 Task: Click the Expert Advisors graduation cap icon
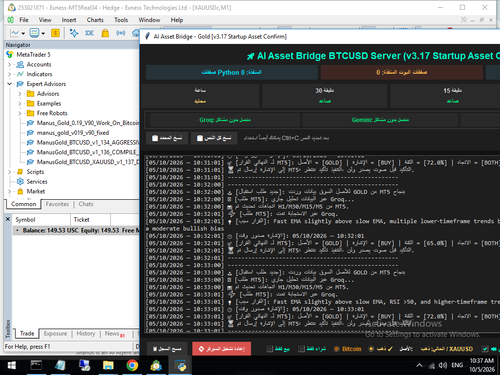click(20, 84)
